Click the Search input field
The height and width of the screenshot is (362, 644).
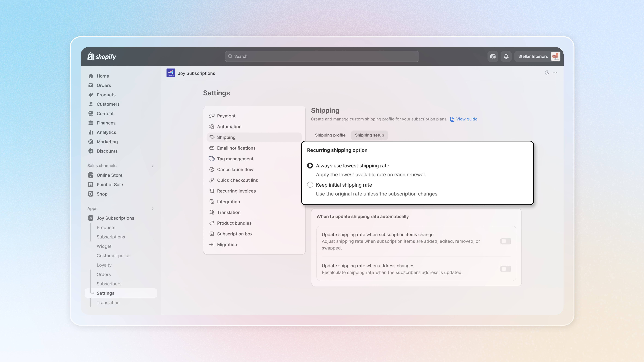point(322,57)
